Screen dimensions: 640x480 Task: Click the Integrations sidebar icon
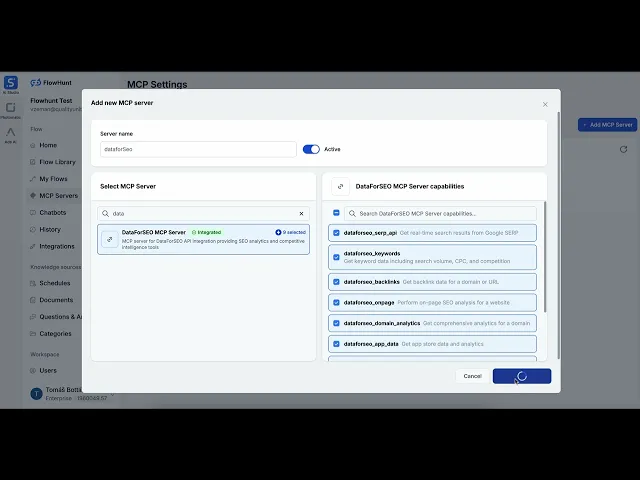tap(33, 247)
